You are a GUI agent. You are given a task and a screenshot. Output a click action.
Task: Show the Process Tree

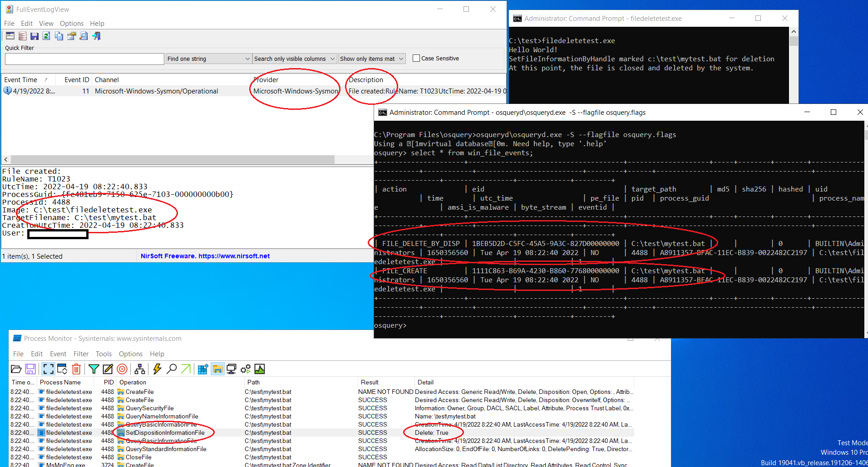coord(139,369)
